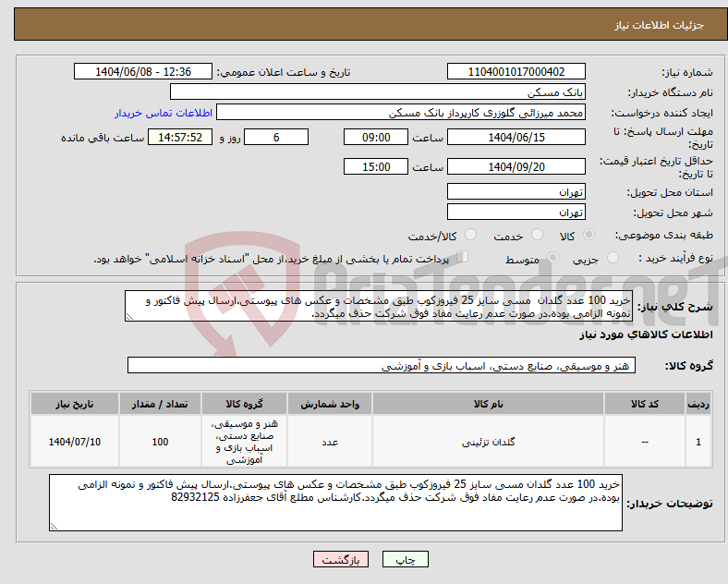728x584 pixels.
Task: Click the چاپ print button
Action: [x=406, y=559]
